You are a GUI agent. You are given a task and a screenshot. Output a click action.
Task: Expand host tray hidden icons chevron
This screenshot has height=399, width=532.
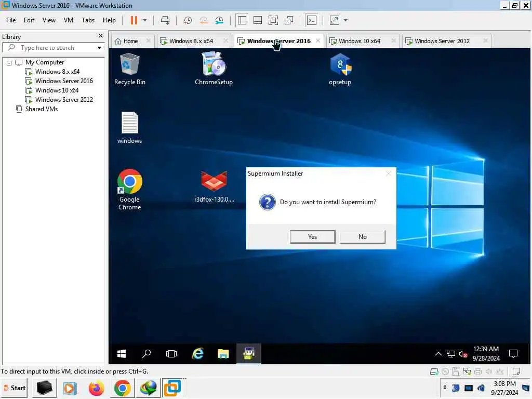(x=445, y=387)
